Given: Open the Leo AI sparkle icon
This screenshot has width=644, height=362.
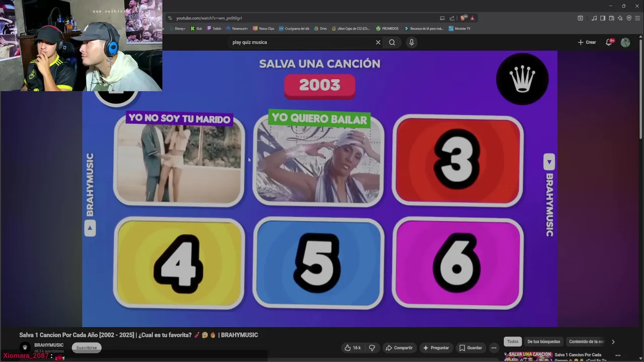Looking at the screenshot, I should [620, 18].
